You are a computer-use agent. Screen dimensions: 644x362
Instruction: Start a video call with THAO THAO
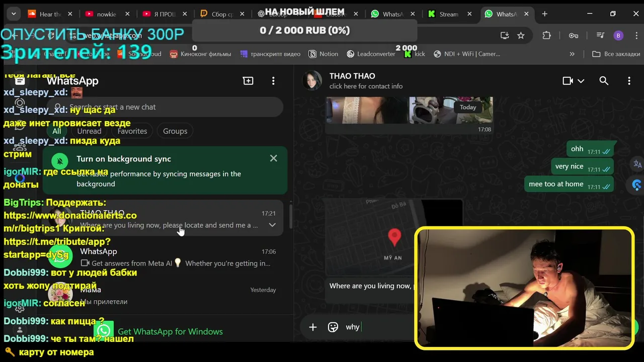(x=568, y=80)
